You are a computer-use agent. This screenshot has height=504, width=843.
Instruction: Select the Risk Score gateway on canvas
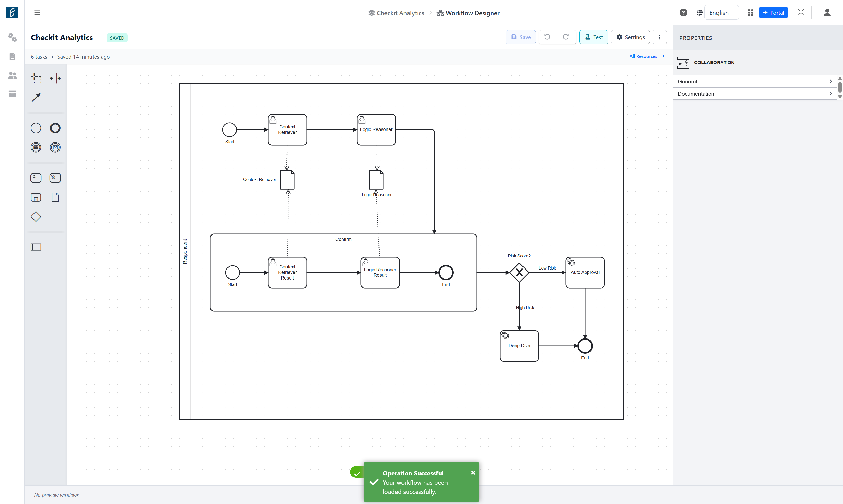(x=519, y=272)
